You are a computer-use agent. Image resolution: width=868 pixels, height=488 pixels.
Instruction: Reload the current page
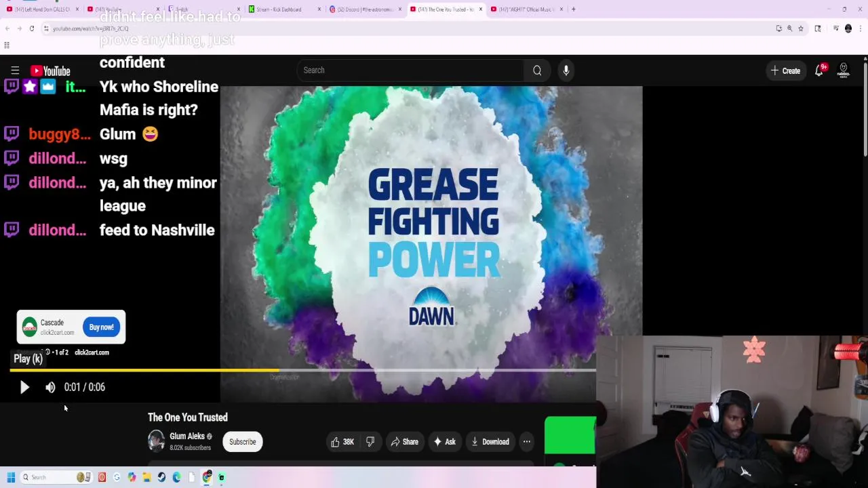click(x=32, y=28)
